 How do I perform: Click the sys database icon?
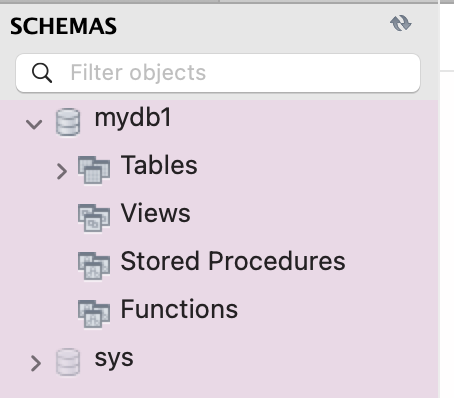(68, 362)
